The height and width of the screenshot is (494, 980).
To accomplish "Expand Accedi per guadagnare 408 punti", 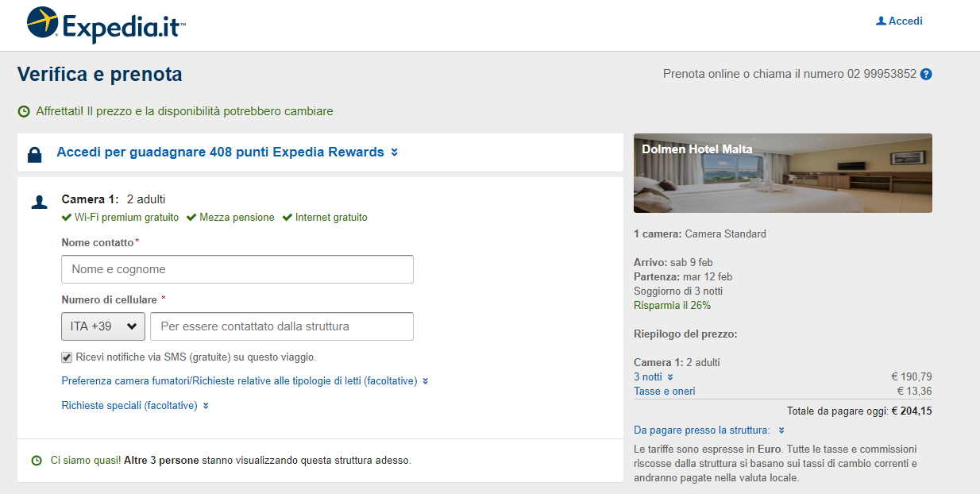I will (227, 152).
